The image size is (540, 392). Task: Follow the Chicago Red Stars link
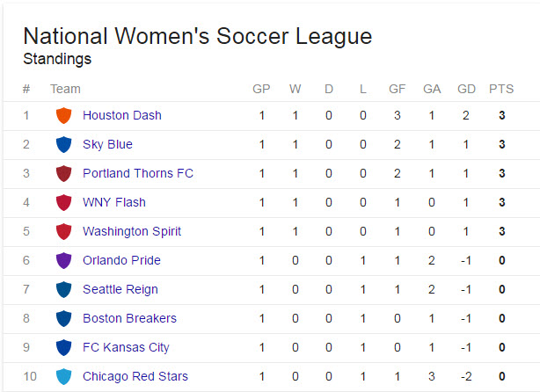135,376
